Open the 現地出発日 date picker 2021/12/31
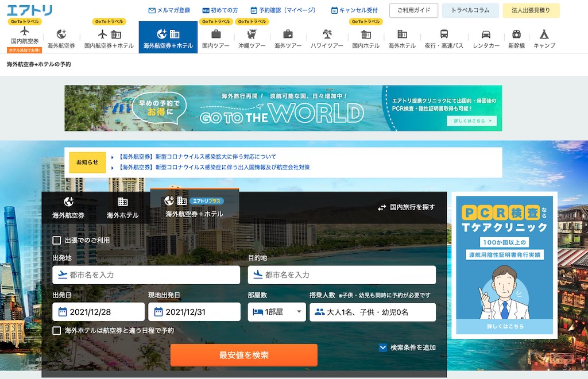This screenshot has width=588, height=379. [194, 312]
